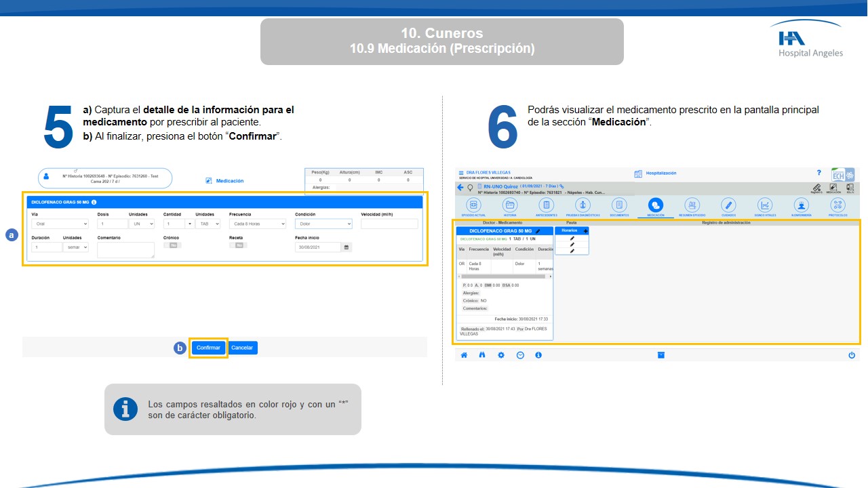Open the Vía dropdown showing Oral
The height and width of the screenshot is (488, 868).
60,224
